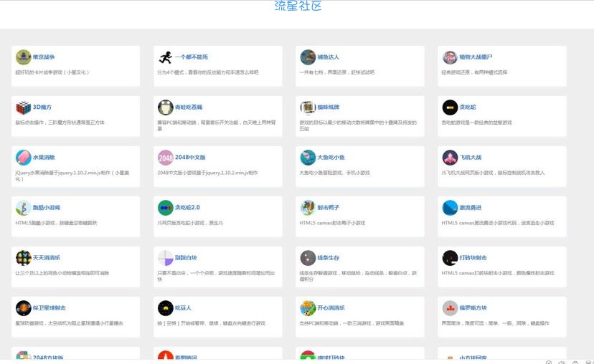
Task: Open the 线条生存 game link
Action: [x=328, y=258]
